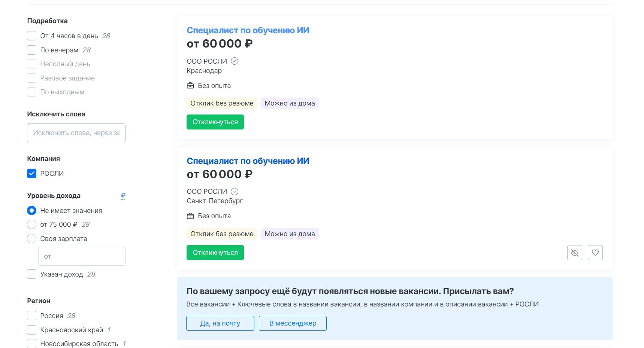Image resolution: width=644 pixels, height=348 pixels.
Task: Click Откликнуться on the Санкт-Петербург vacancy
Action: (x=215, y=253)
